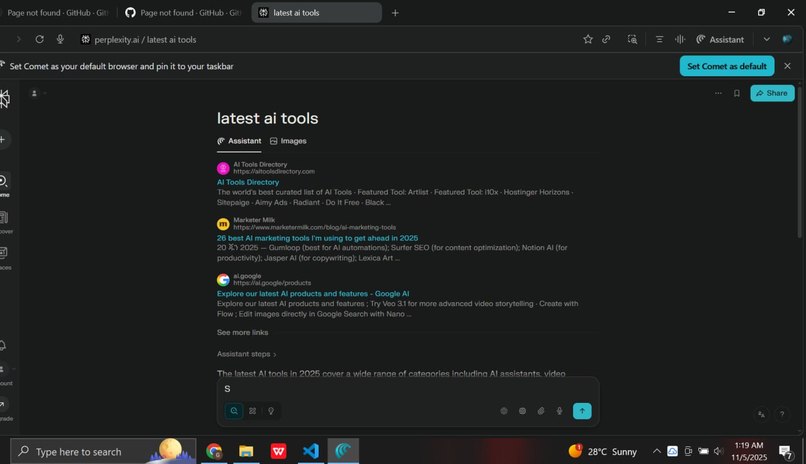Open the Spaces section in sidebar
Screen dimensions: 806x464
(x=3, y=253)
